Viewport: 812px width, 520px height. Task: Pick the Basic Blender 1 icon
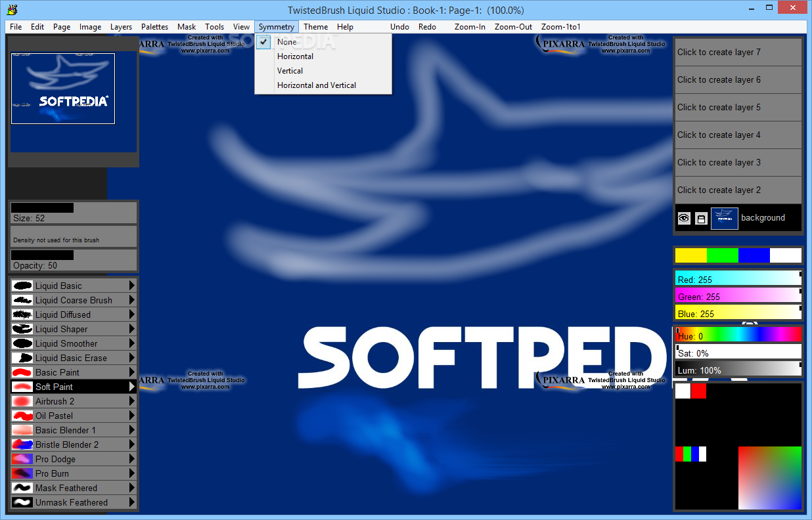22,430
